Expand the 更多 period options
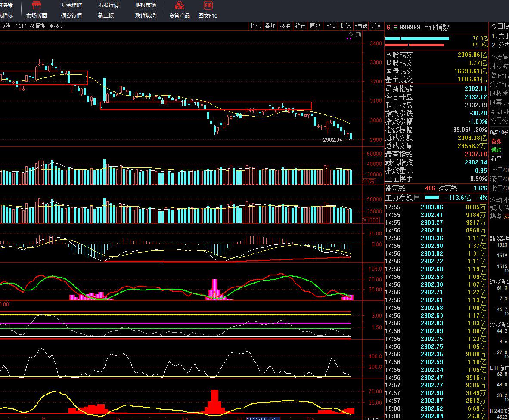The height and width of the screenshot is (420, 509). (x=56, y=26)
